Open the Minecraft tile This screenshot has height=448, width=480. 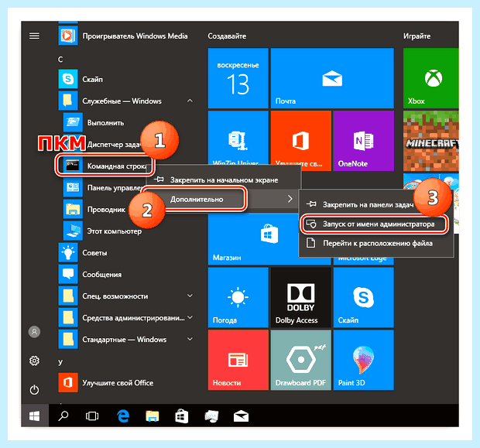pyautogui.click(x=431, y=141)
